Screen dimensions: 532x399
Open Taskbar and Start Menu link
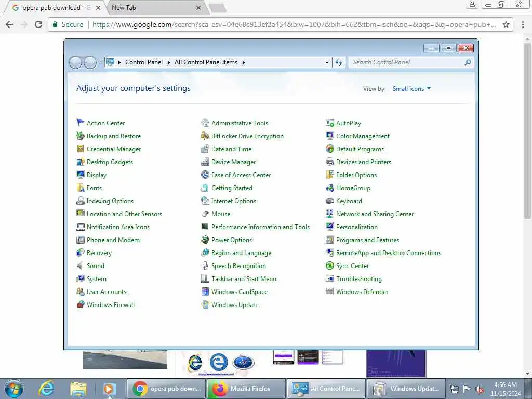click(244, 279)
